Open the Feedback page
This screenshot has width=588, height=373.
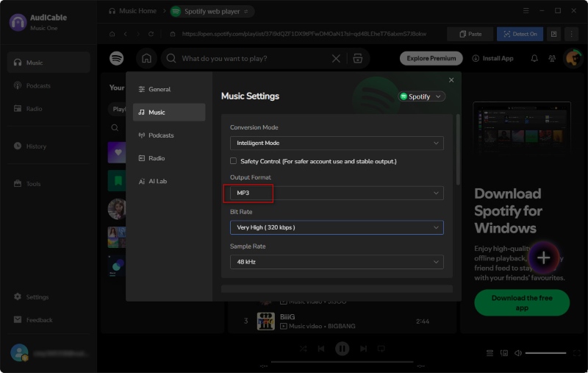[x=49, y=320]
